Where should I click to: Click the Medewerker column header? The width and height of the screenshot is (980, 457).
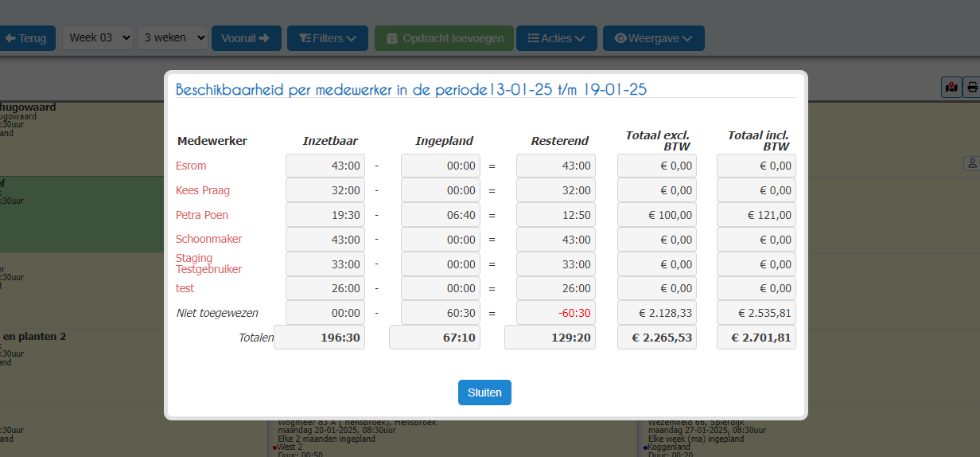[x=212, y=141]
